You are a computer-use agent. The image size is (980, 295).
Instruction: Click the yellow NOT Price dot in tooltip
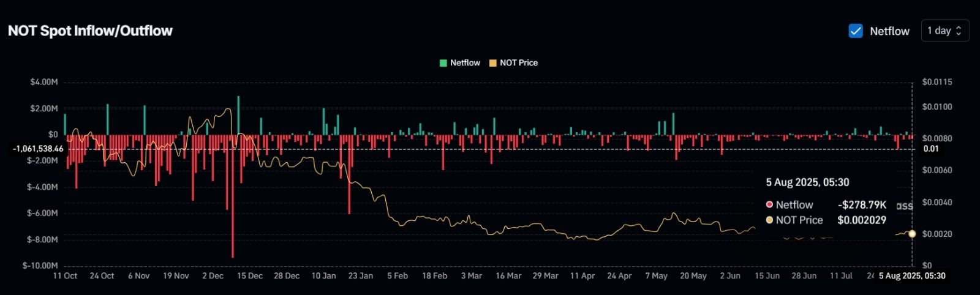coord(769,220)
